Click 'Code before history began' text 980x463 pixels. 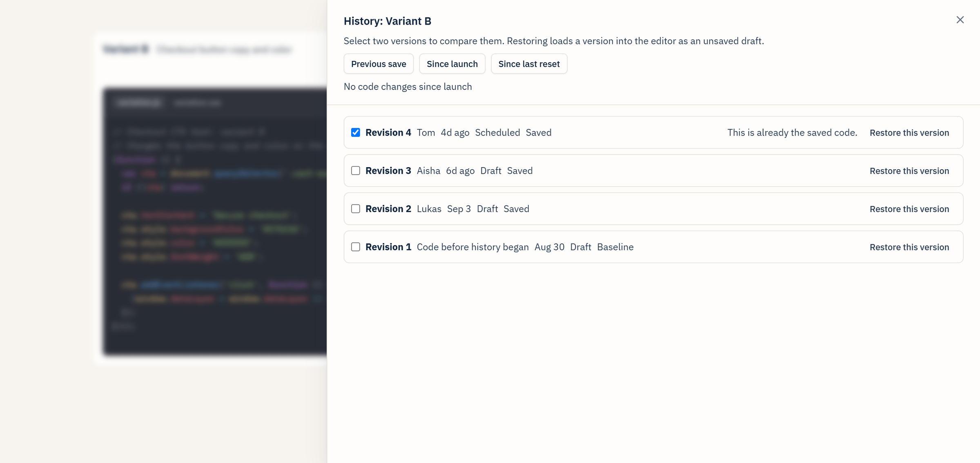(x=472, y=247)
